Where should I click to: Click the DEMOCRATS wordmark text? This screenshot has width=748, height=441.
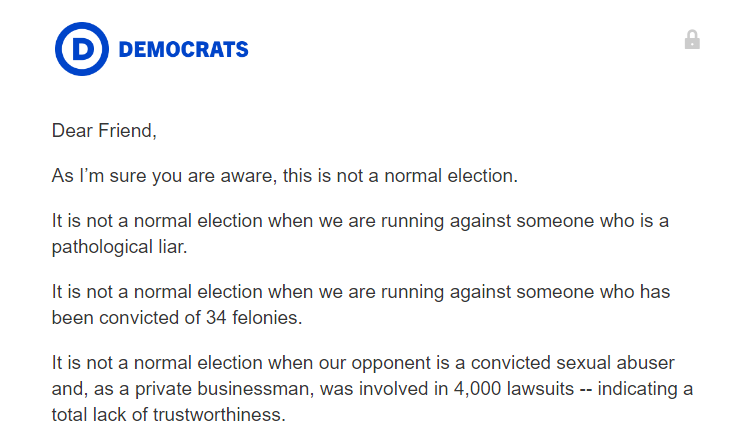pos(183,50)
